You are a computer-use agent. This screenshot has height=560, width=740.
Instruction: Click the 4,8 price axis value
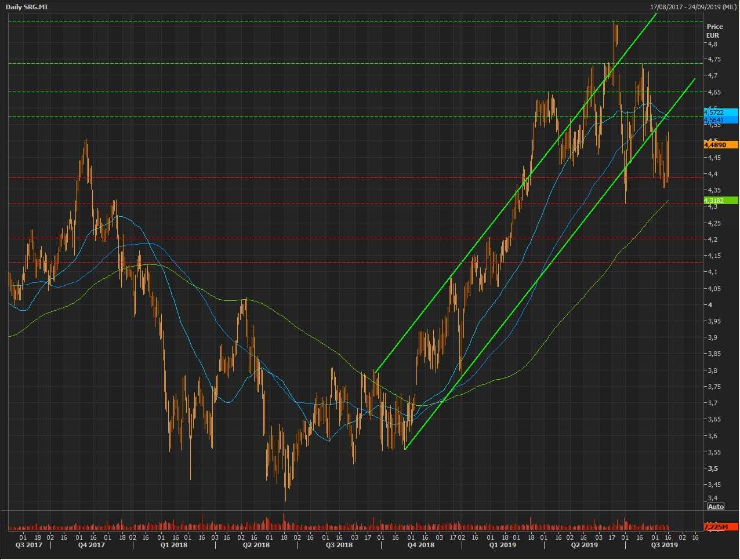coord(712,44)
